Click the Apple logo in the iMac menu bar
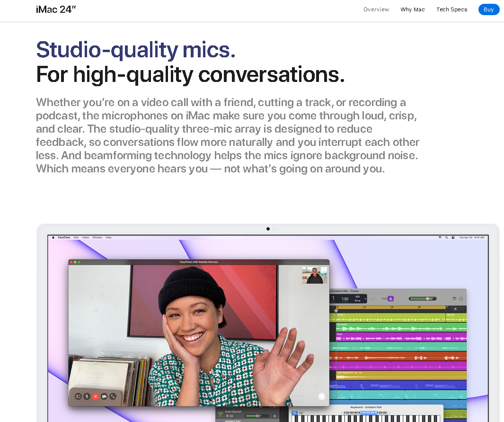The width and height of the screenshot is (504, 422). click(53, 237)
